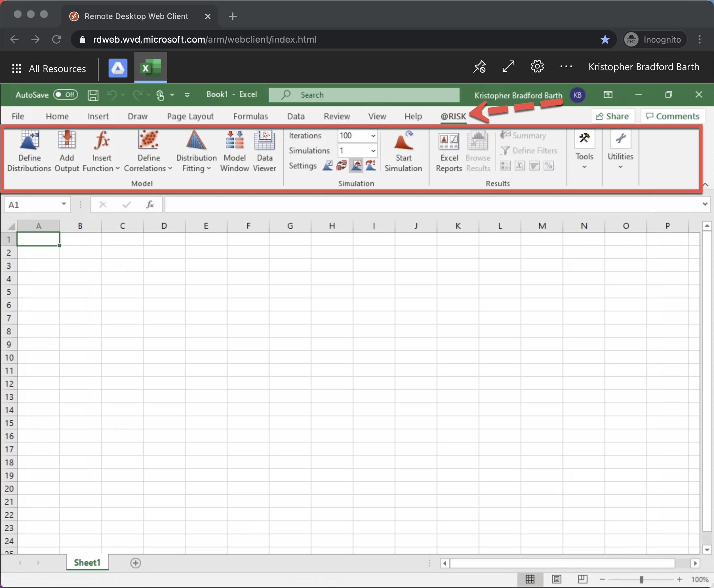Toggle the unpin icon in the remote client bar
Viewport: 714px width, 588px height.
tap(480, 67)
